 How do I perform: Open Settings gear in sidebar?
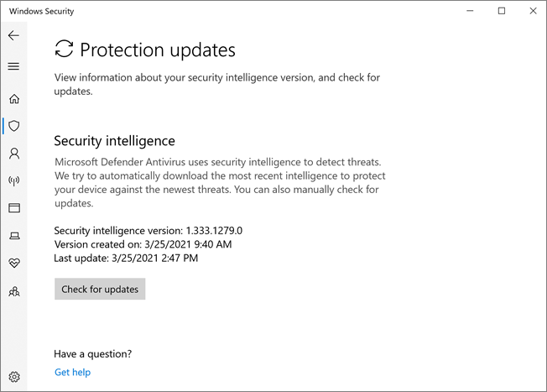pos(13,377)
